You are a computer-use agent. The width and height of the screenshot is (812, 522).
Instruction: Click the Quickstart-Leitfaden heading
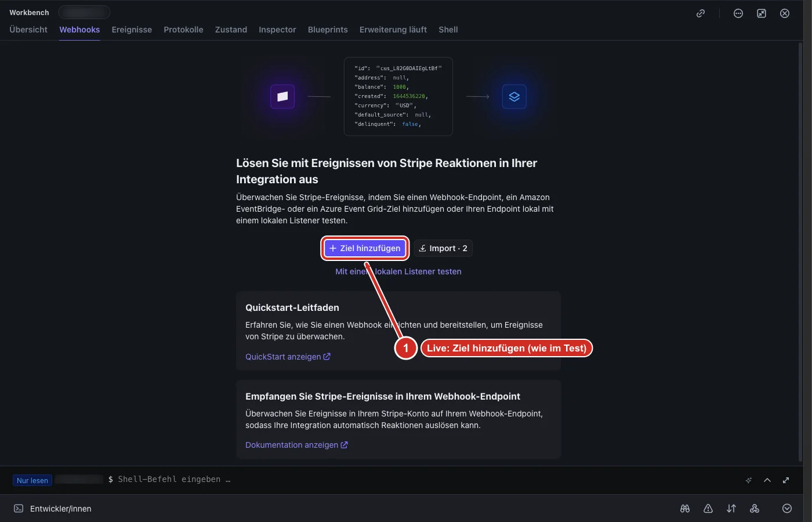point(292,307)
